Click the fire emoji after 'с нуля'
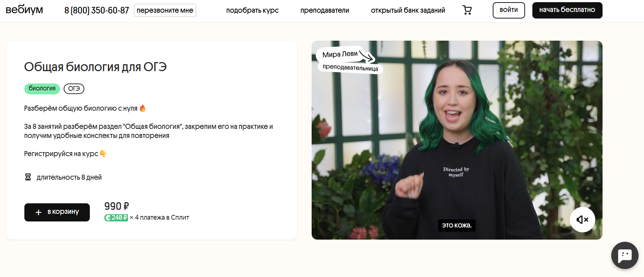The width and height of the screenshot is (644, 277). coord(143,108)
